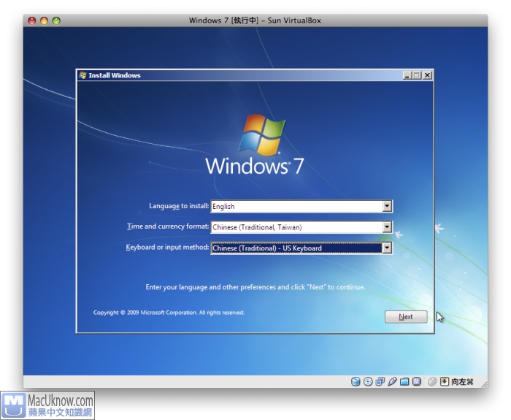Close the VirtualBox window with red button
The height and width of the screenshot is (420, 511).
tap(31, 20)
